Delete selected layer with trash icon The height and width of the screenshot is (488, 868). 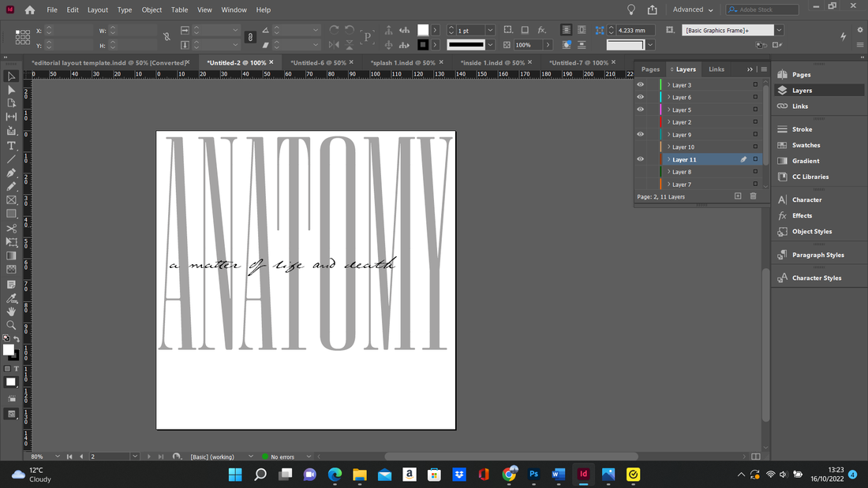tap(753, 196)
